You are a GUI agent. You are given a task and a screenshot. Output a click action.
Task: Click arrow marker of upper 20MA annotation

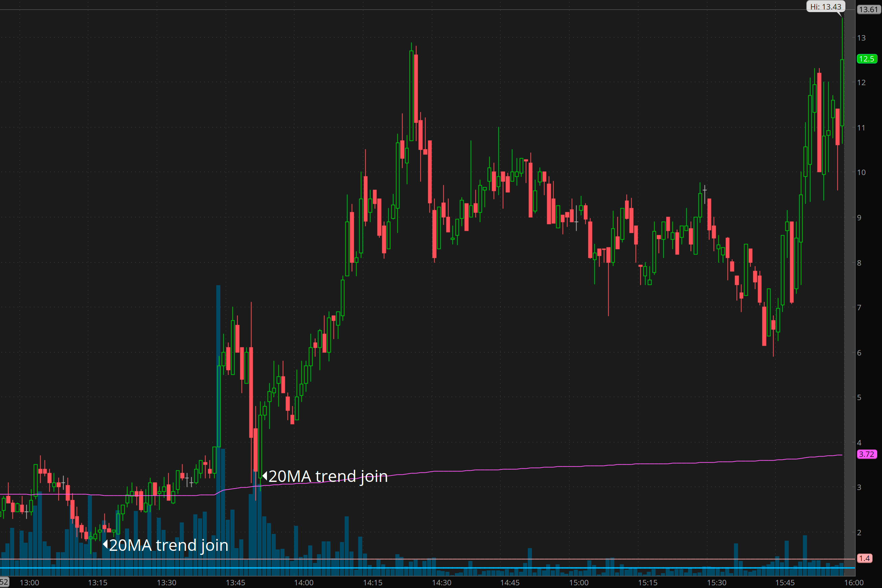[x=265, y=476]
